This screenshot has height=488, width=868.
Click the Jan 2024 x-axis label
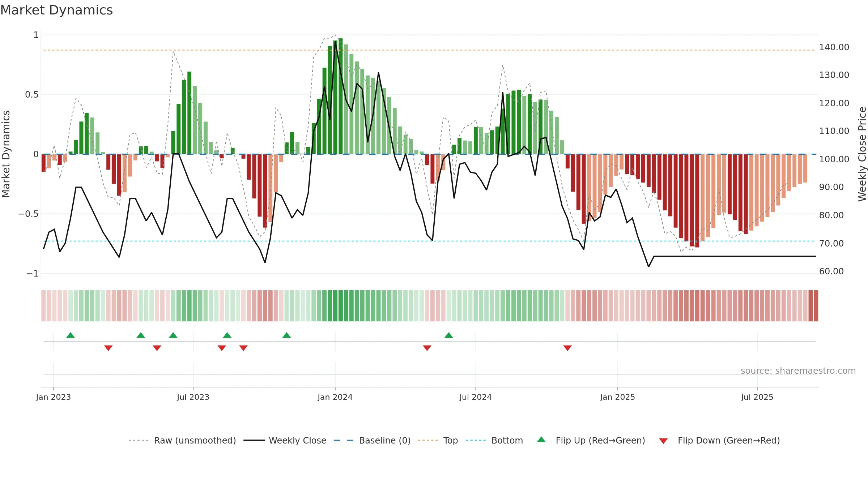pos(335,397)
